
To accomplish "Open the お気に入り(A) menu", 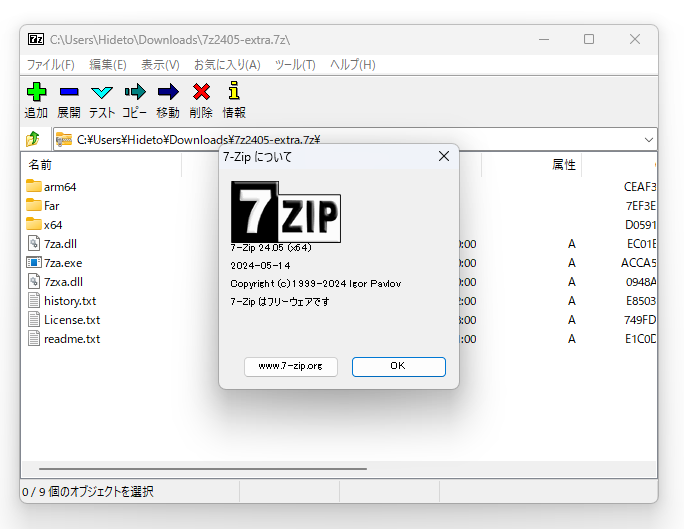I will [x=227, y=65].
